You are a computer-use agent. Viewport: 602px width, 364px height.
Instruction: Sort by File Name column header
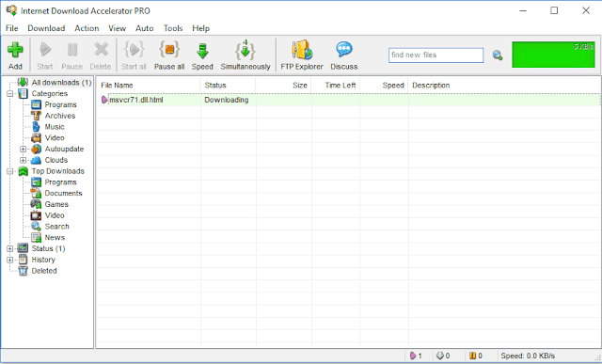(x=149, y=86)
